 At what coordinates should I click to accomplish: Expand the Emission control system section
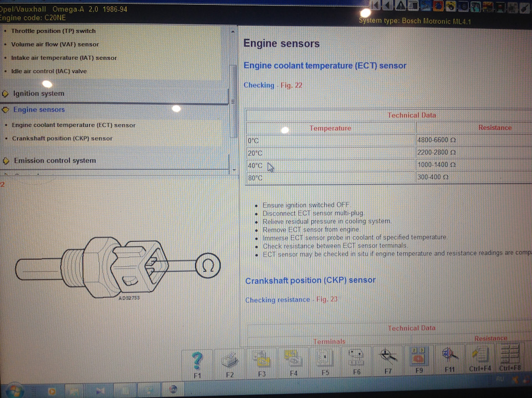click(x=55, y=160)
